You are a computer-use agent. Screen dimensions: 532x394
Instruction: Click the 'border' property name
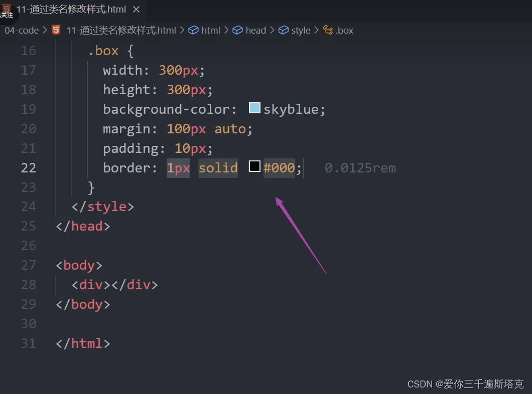coord(126,168)
